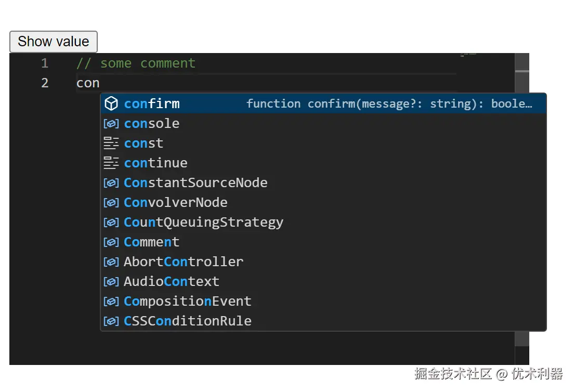Click the keyword icon beside continue

coord(111,163)
